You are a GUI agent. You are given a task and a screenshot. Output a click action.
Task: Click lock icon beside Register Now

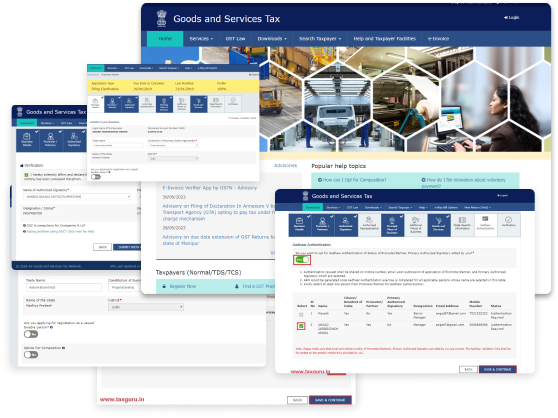click(164, 286)
